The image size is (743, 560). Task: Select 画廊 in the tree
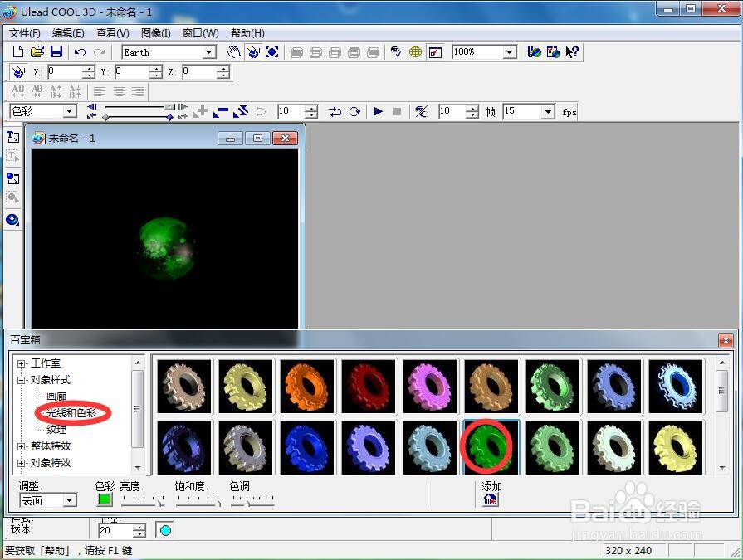tap(56, 397)
